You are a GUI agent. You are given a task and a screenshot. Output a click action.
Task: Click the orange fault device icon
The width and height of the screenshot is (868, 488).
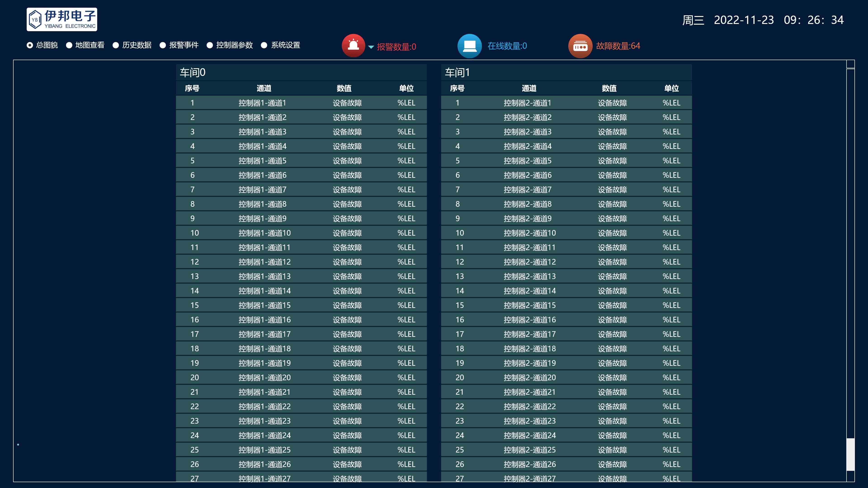click(580, 46)
